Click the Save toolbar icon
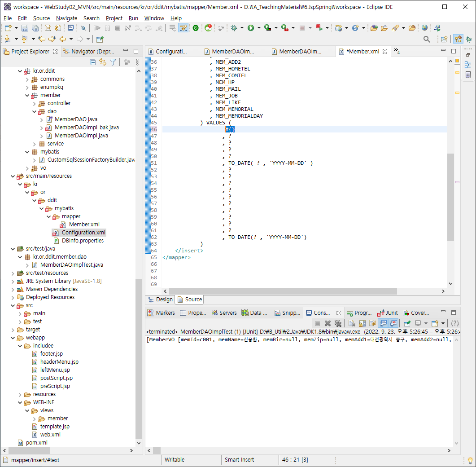The width and height of the screenshot is (476, 467). [25, 28]
